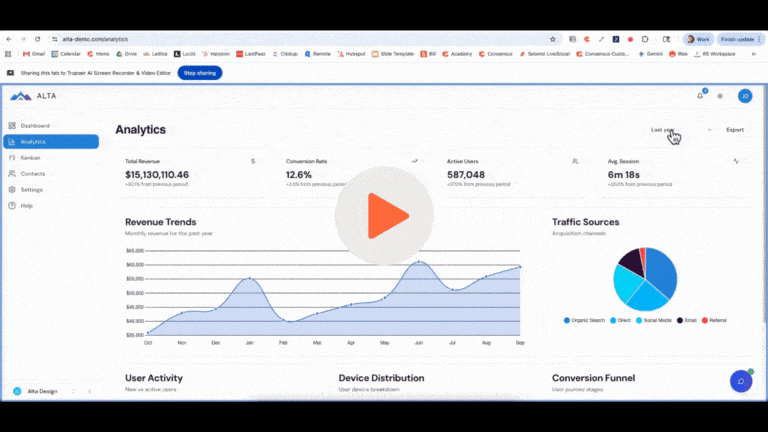The image size is (768, 432).
Task: Click the 587,048 active users value
Action: (x=466, y=175)
